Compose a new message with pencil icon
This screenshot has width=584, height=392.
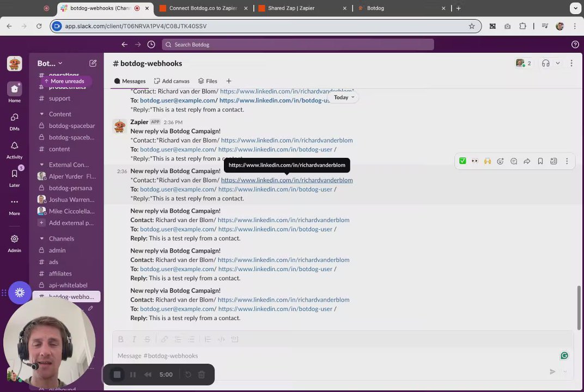click(93, 63)
